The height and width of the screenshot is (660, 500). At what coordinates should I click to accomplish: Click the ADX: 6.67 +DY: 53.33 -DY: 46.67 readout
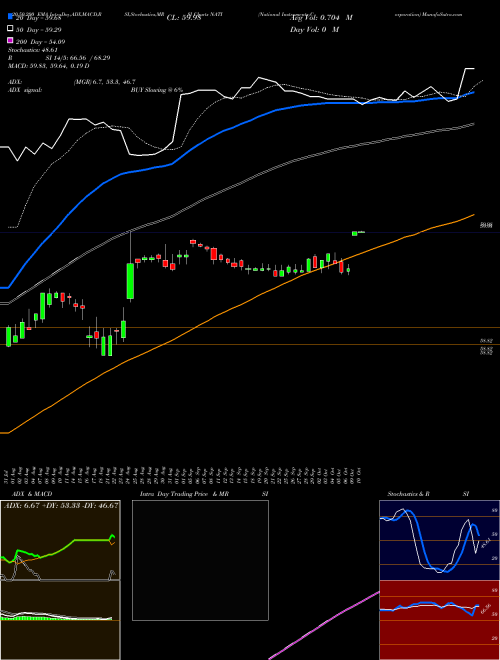[61, 505]
